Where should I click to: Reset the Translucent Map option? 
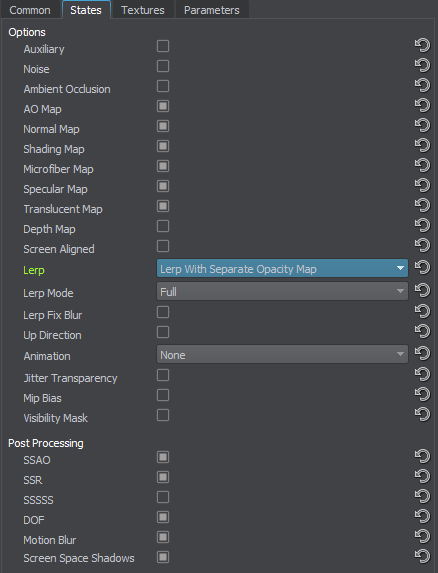(422, 205)
